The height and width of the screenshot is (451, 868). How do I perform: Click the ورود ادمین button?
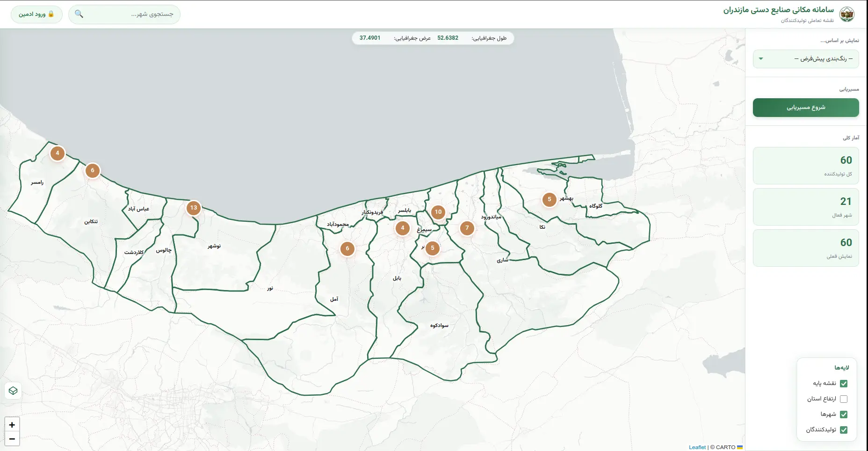(36, 15)
